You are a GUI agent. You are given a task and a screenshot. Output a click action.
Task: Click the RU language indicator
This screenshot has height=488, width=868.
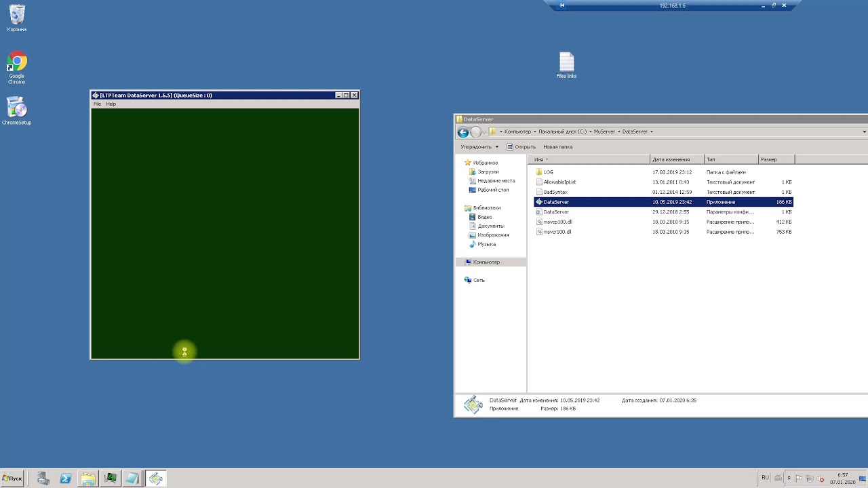coord(765,478)
